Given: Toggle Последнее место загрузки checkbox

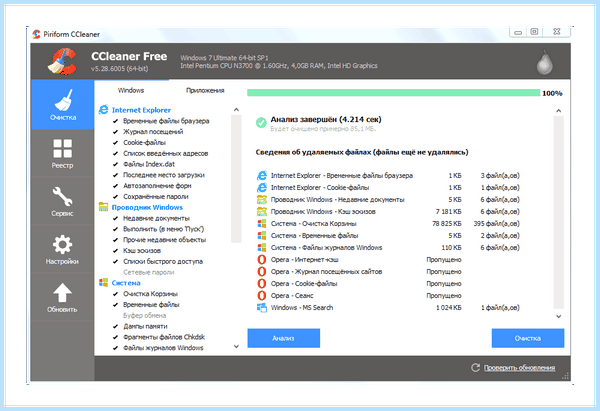Looking at the screenshot, I should click(116, 175).
